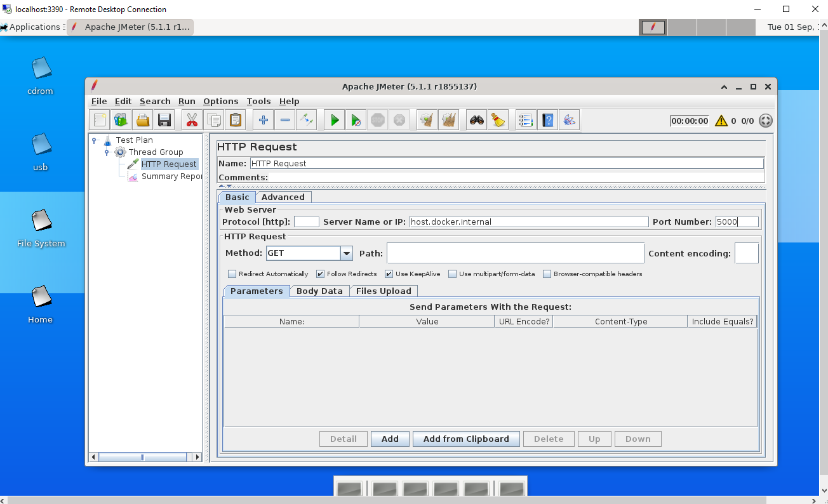Open the Search menu
Screen dimensions: 828x504
[155, 102]
